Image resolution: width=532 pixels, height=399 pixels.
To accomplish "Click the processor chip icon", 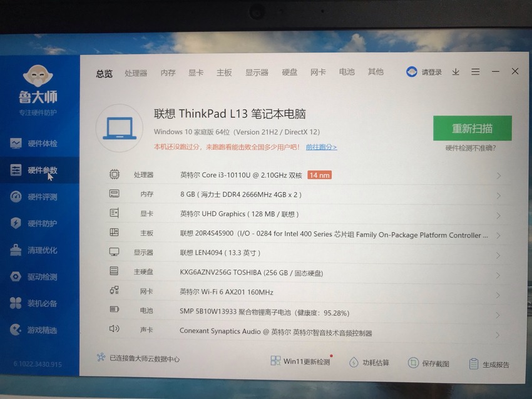I will click(x=115, y=174).
